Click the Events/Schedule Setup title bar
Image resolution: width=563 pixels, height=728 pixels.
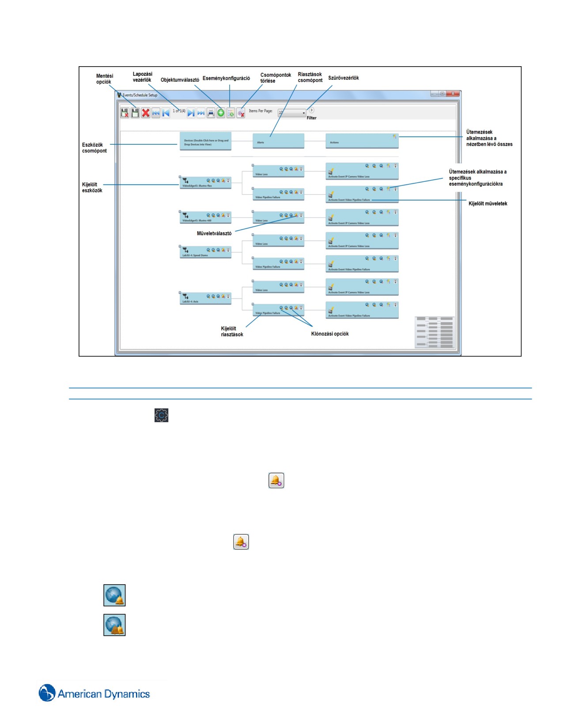288,95
